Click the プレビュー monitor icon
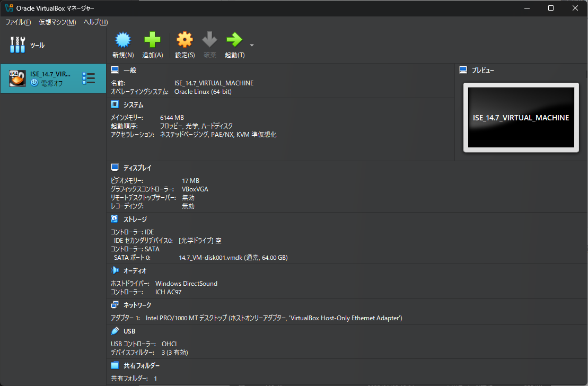588x386 pixels. click(x=463, y=70)
